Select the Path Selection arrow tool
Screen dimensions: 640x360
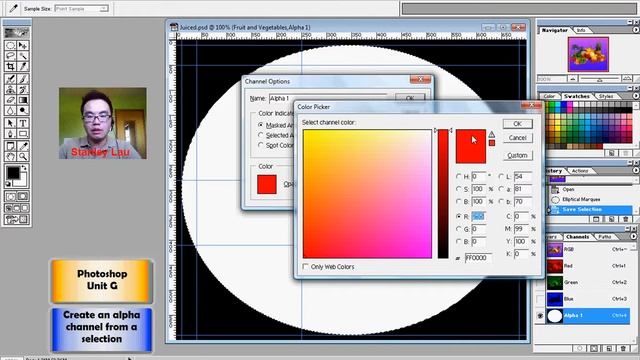[x=11, y=123]
